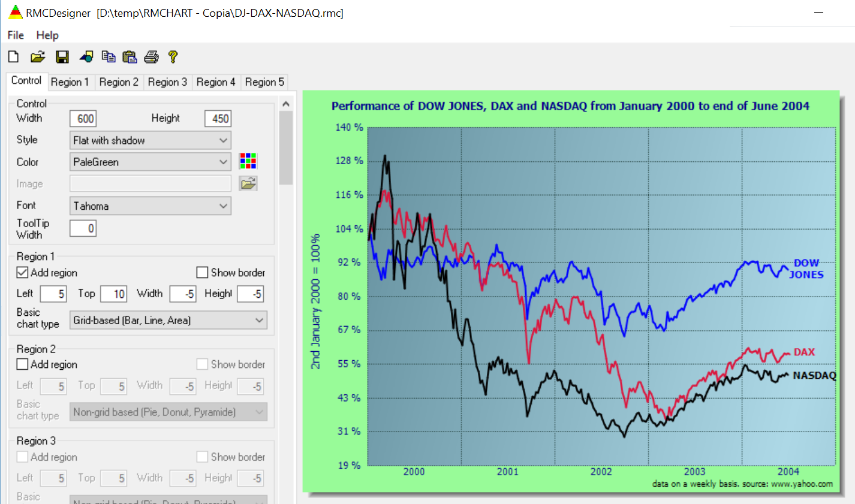Click the Region 1 Height field

tap(251, 294)
